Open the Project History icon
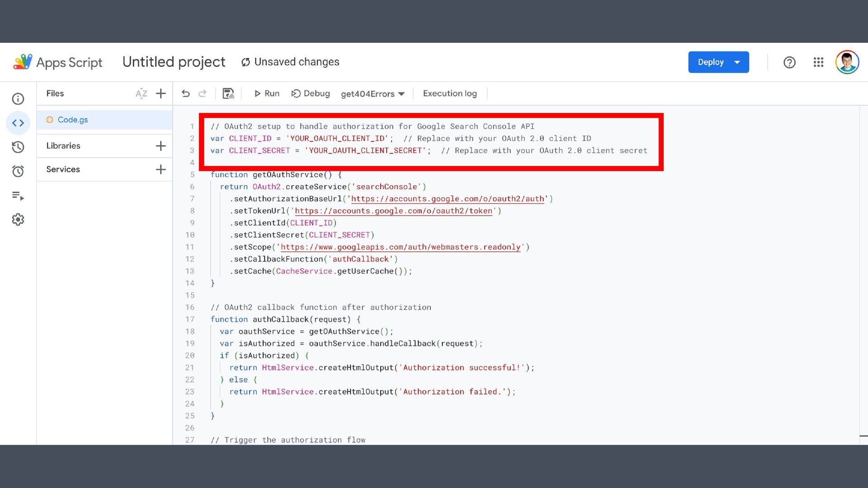 18,147
